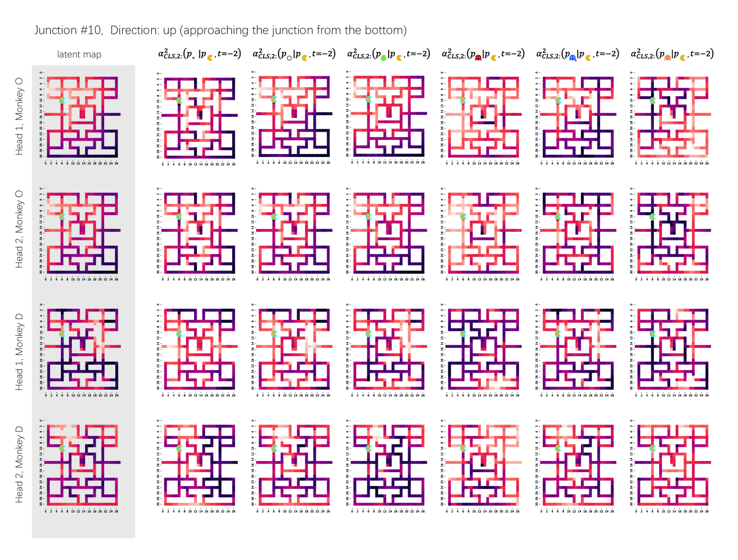The width and height of the screenshot is (738, 560).
Task: Select the Pac-Man icon in the orange ghost header
Action: tap(682, 57)
